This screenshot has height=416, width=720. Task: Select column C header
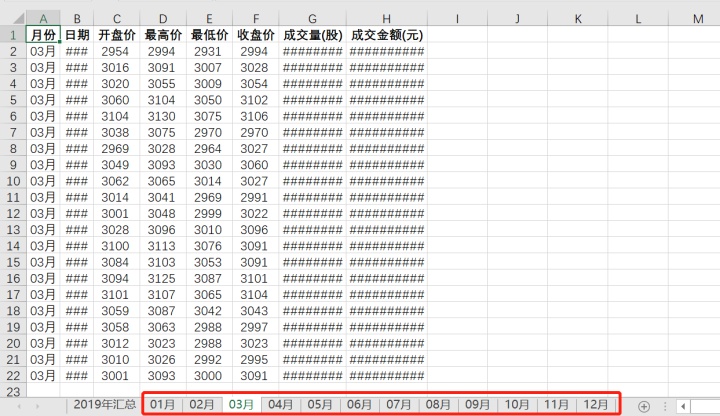point(117,19)
